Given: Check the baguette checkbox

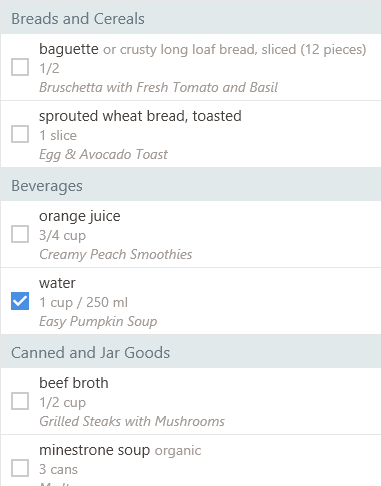Looking at the screenshot, I should point(20,67).
